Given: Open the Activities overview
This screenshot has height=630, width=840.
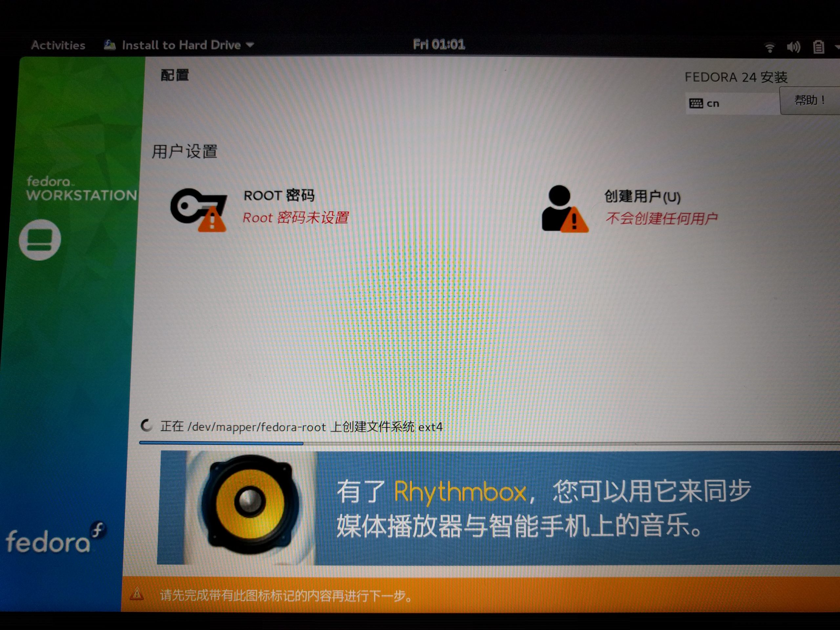Looking at the screenshot, I should point(58,45).
